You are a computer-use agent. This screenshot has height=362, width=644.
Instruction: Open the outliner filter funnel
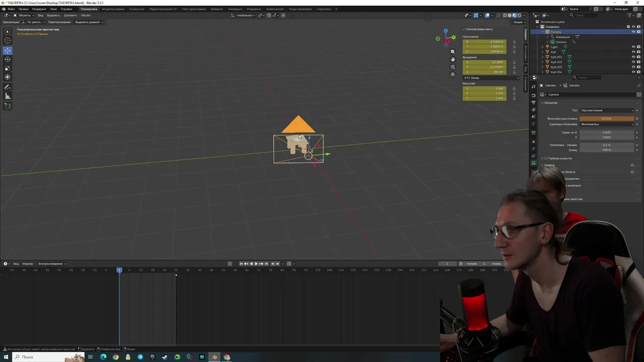tap(628, 16)
